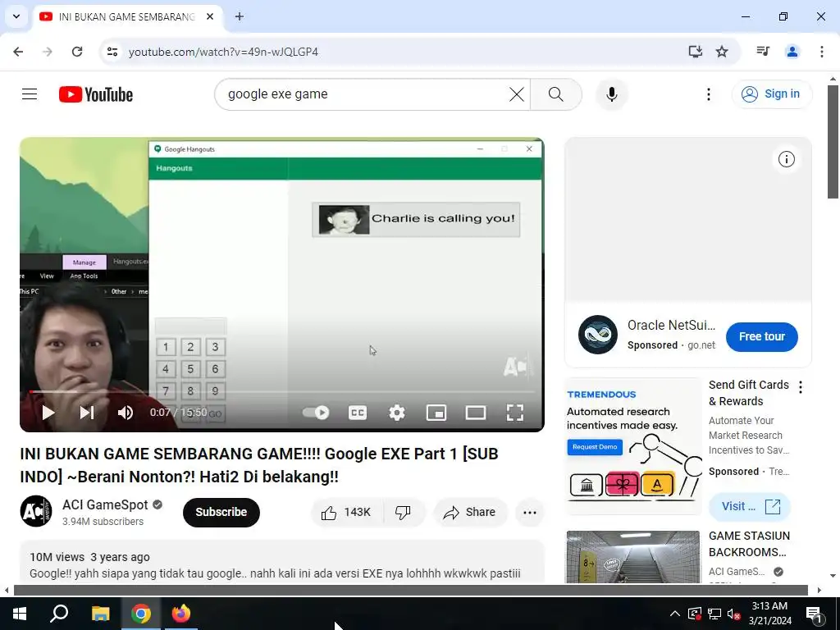
Task: Select the INI BUKAN GAME SEMBARANG tab
Action: point(126,16)
